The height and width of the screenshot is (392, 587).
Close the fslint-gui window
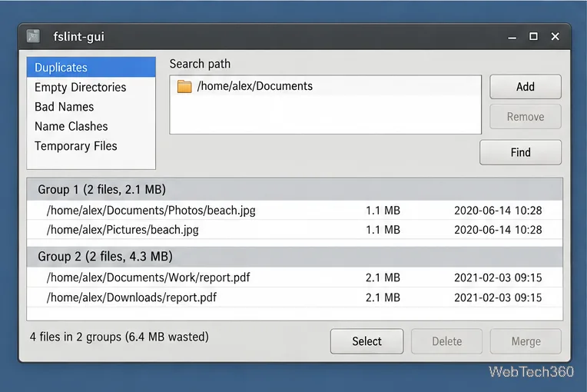tap(555, 36)
